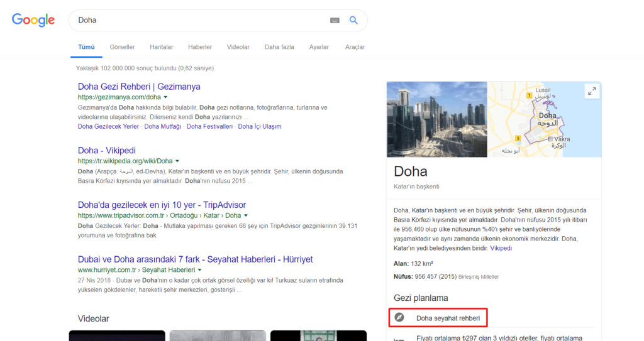Click the Birleşmiş Milletler source link
The width and height of the screenshot is (644, 341).
[x=479, y=277]
